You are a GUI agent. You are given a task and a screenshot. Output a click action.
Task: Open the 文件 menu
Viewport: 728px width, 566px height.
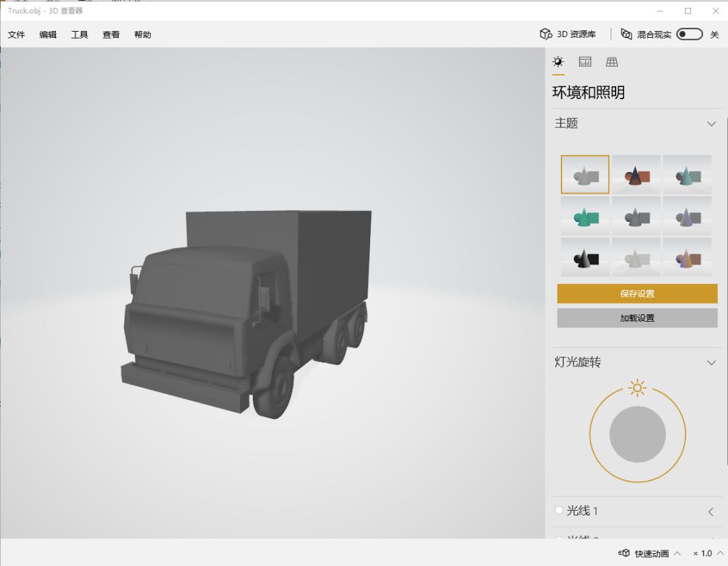[16, 34]
